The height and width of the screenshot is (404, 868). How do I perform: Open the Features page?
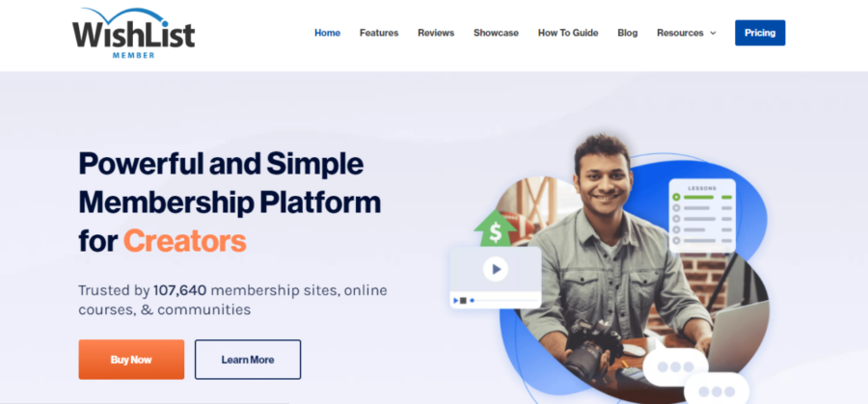(379, 33)
